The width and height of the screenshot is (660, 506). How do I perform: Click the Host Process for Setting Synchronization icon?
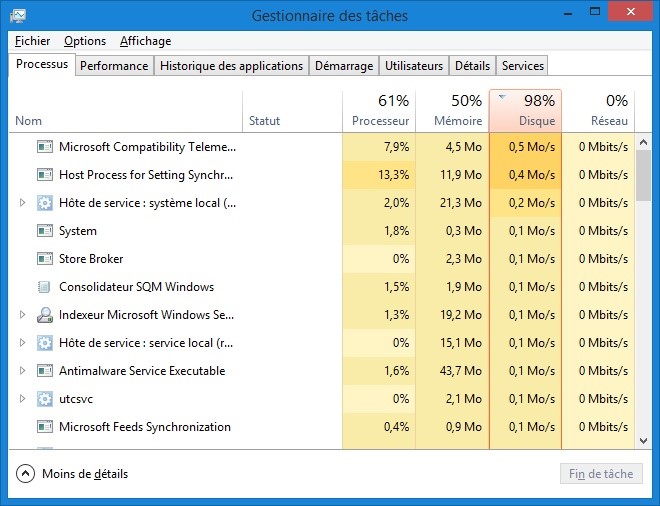(44, 175)
